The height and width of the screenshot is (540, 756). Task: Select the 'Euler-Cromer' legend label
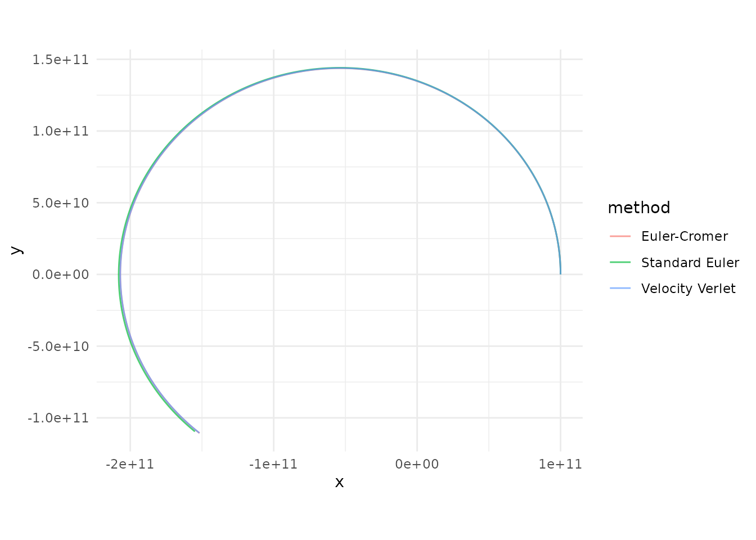point(684,236)
